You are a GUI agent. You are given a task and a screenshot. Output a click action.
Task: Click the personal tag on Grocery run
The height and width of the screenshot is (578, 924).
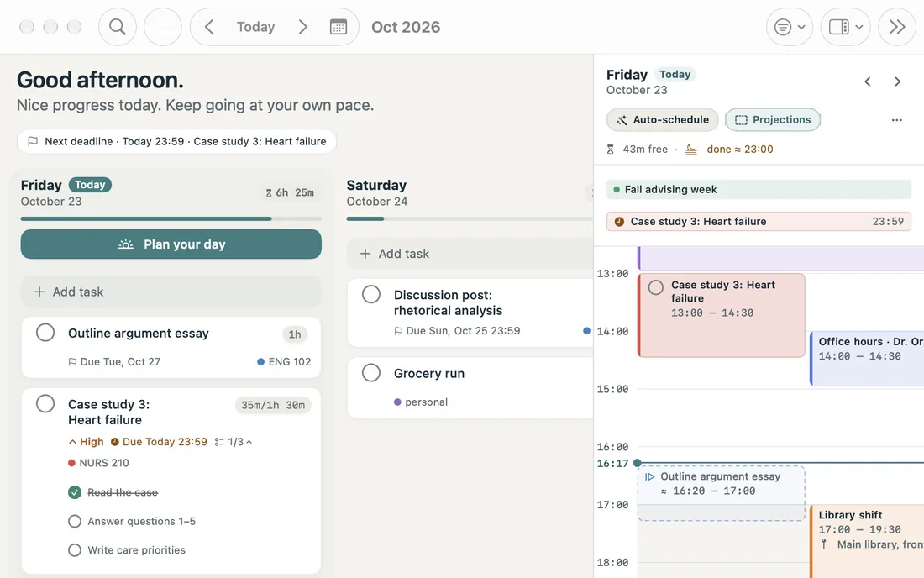(421, 402)
